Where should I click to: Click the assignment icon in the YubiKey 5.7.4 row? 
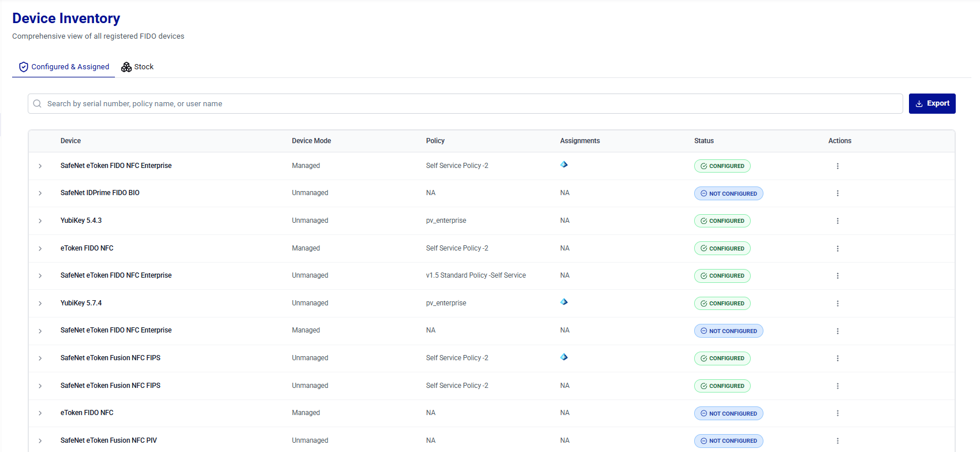tap(564, 302)
